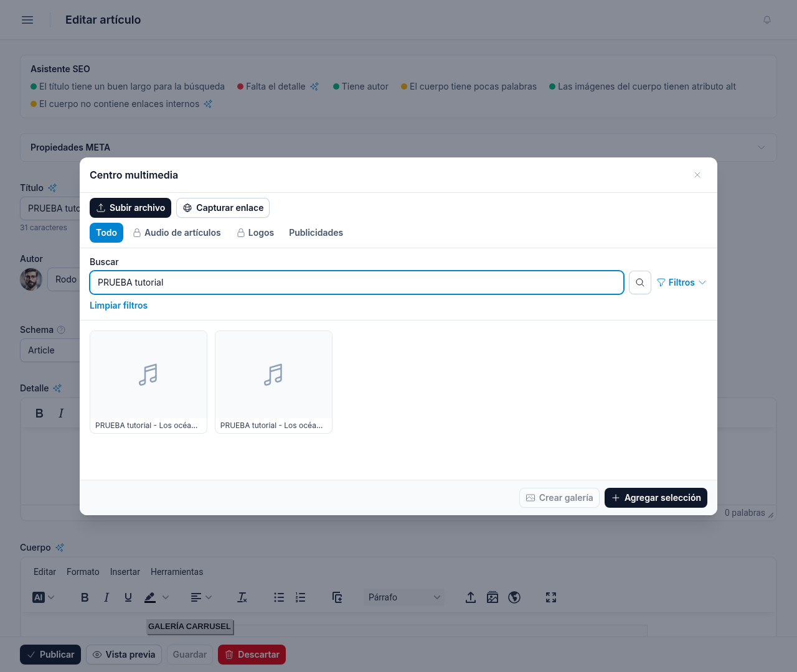Click the search magnifier button

click(640, 282)
